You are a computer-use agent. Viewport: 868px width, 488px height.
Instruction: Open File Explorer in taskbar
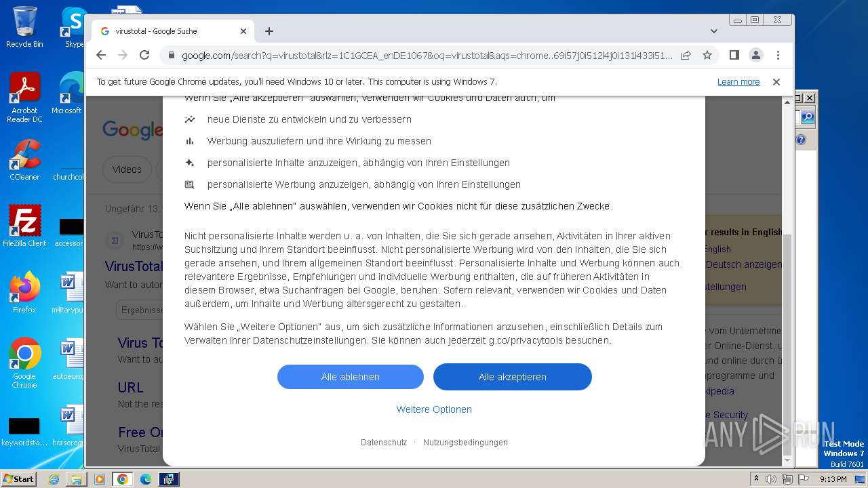77,479
